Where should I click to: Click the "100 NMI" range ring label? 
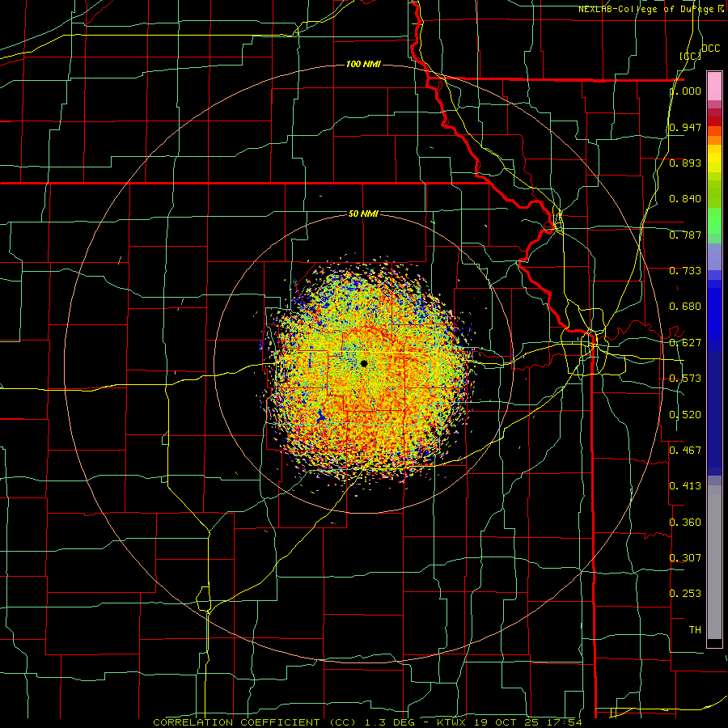click(363, 64)
